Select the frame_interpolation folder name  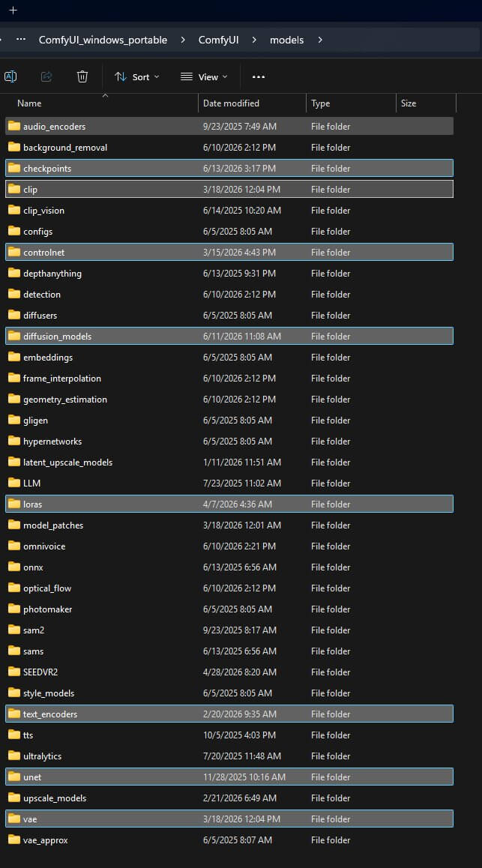coord(62,379)
